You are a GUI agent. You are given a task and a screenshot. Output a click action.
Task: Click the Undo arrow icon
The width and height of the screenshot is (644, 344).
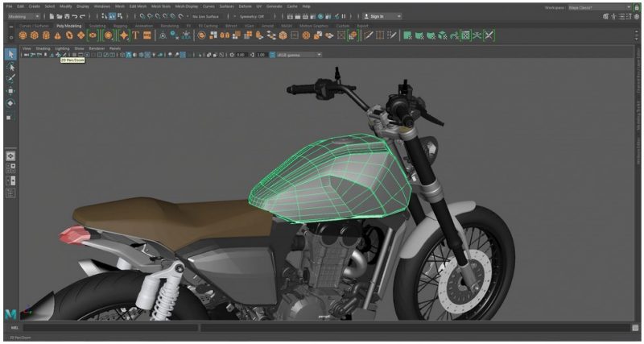(x=74, y=16)
